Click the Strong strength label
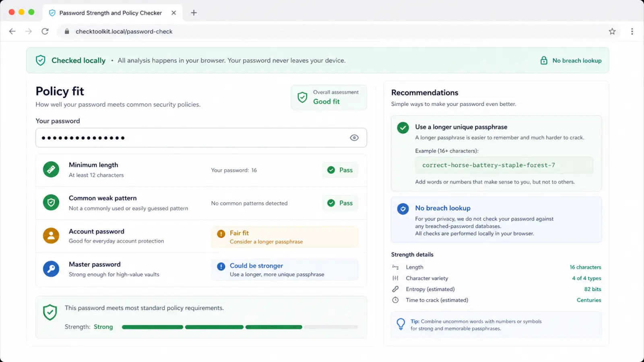644x362 pixels. pyautogui.click(x=103, y=327)
